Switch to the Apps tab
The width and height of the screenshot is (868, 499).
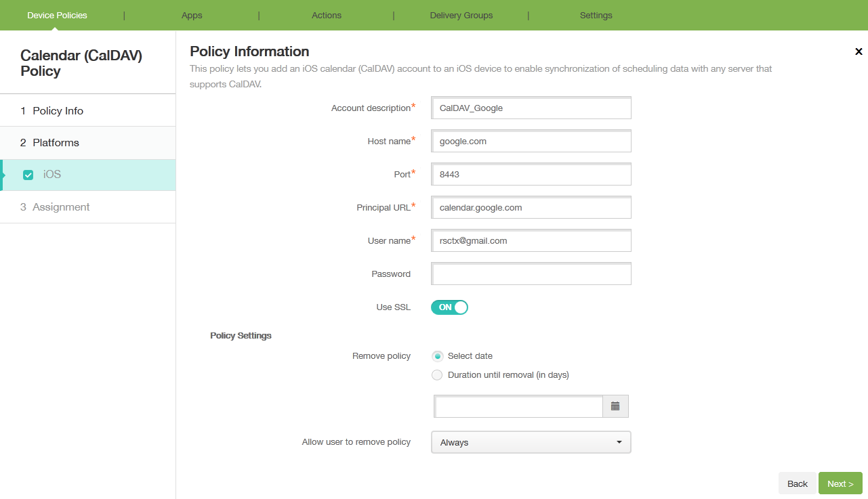[192, 15]
